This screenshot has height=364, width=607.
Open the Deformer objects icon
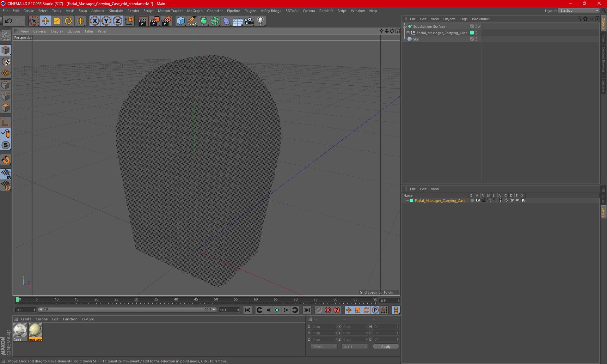point(226,21)
